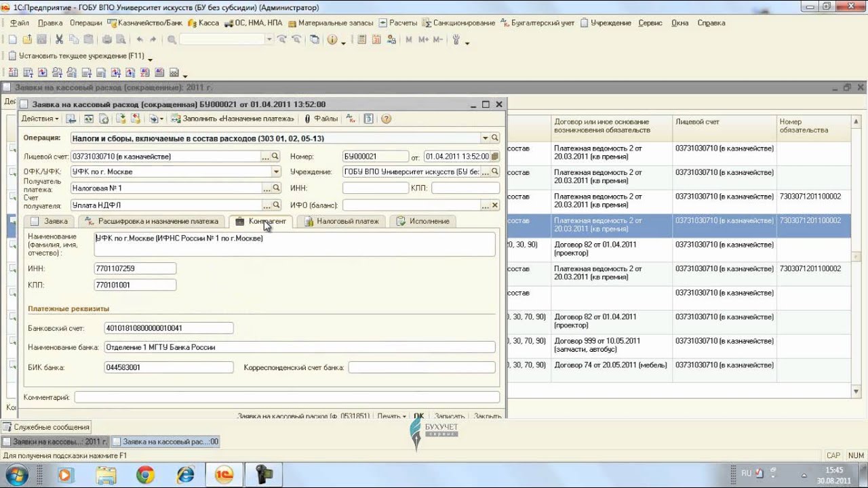Open the Действия dropdown in form
868x488 pixels.
[x=40, y=119]
